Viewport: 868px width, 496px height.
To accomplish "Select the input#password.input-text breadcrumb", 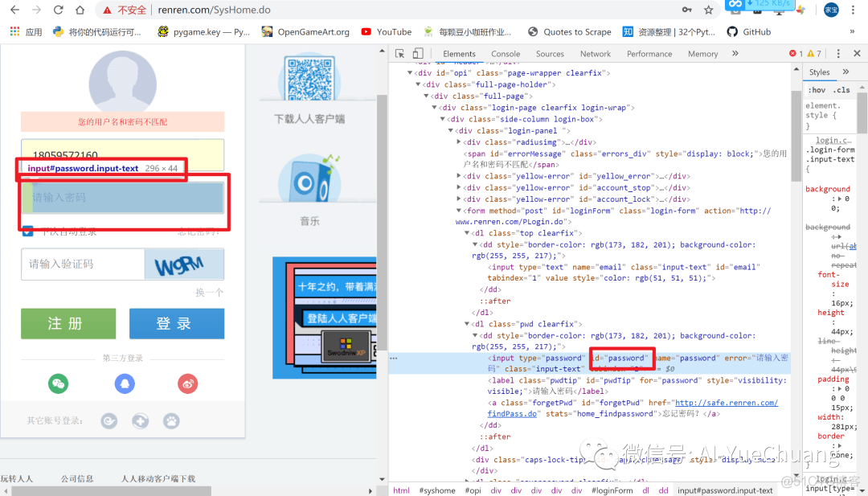I will click(725, 490).
